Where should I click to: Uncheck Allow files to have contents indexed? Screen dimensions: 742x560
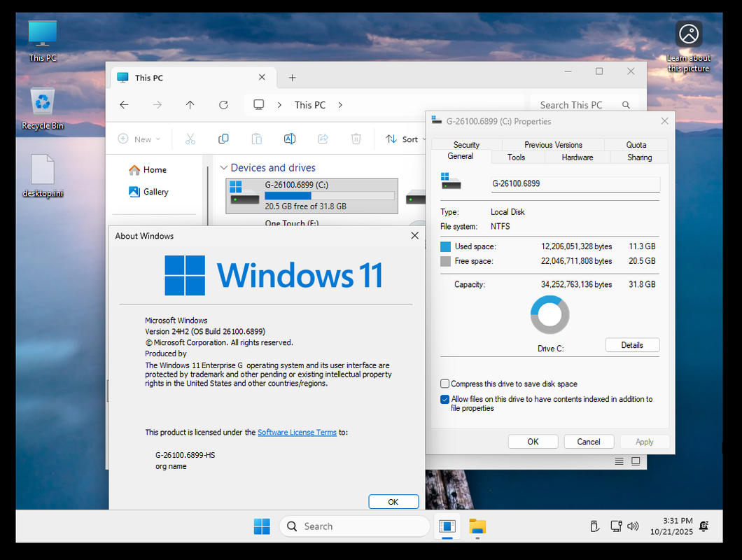tap(444, 399)
